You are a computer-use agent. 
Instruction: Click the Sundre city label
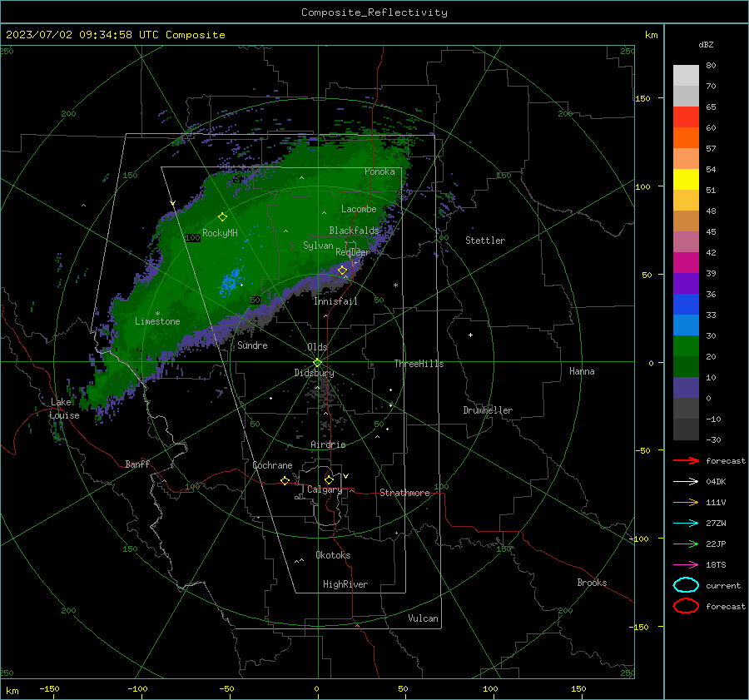click(252, 345)
